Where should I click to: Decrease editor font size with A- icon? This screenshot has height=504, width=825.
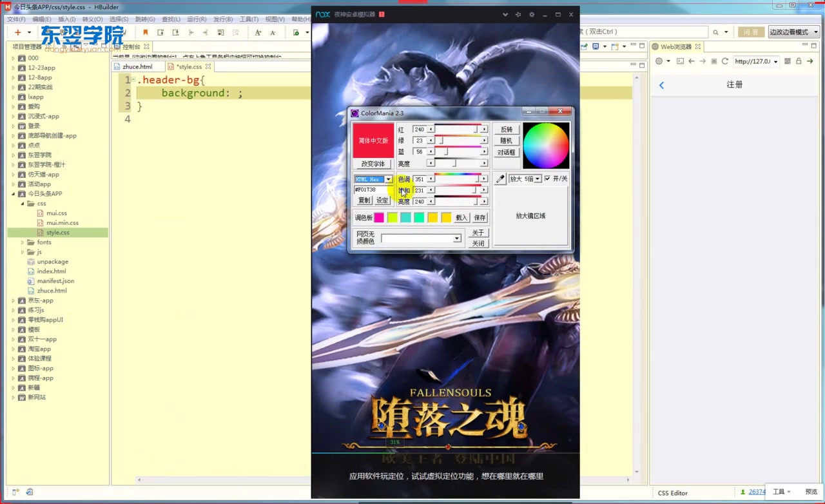point(273,32)
